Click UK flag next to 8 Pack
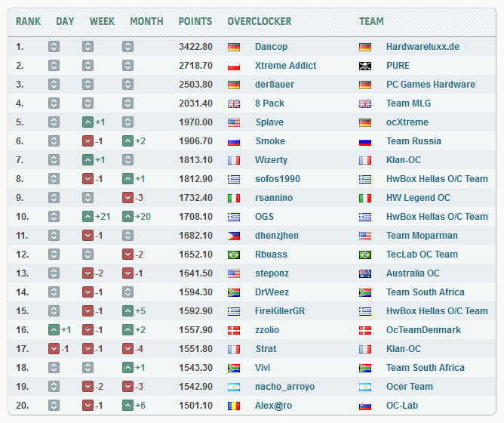Image resolution: width=504 pixels, height=423 pixels. point(234,103)
